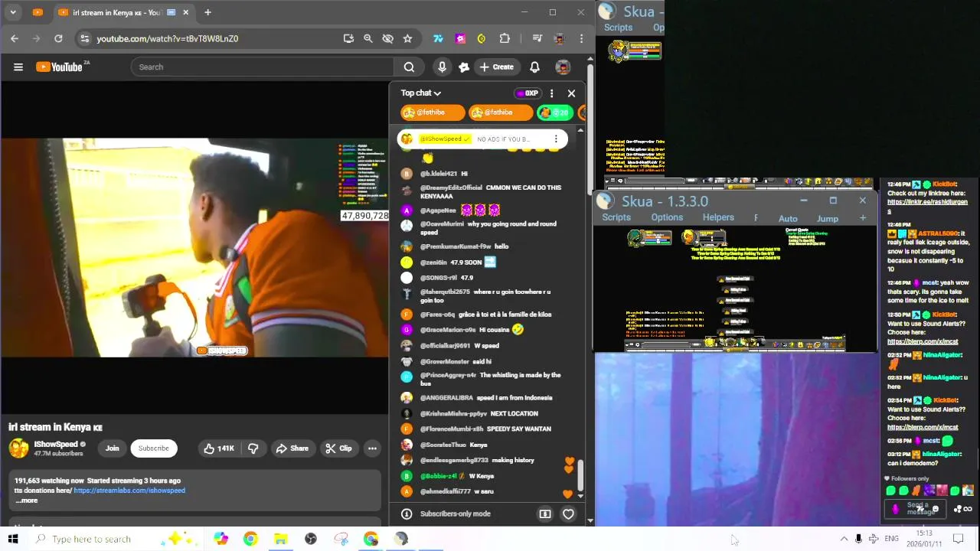
Task: Open live chat three-dot options
Action: (551, 93)
